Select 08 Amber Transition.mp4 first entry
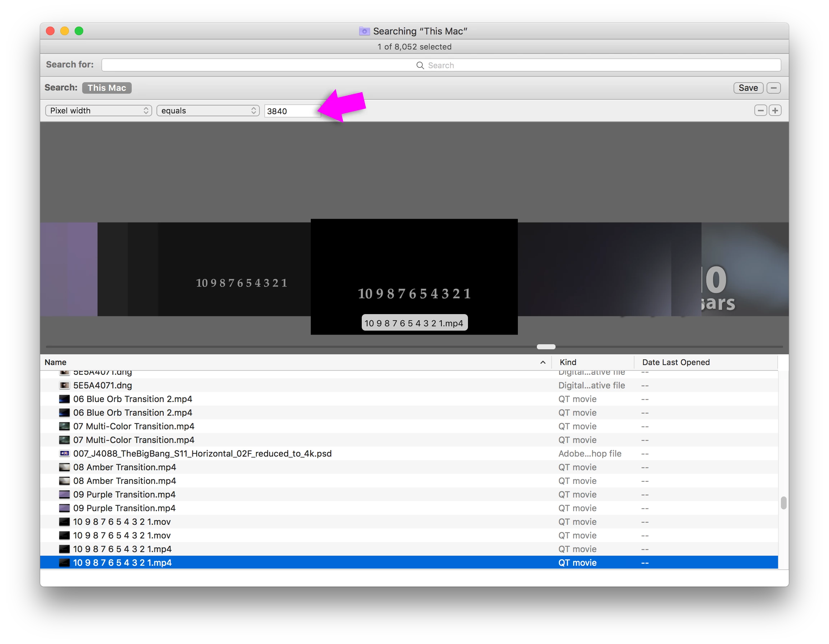Image resolution: width=829 pixels, height=644 pixels. pyautogui.click(x=125, y=467)
